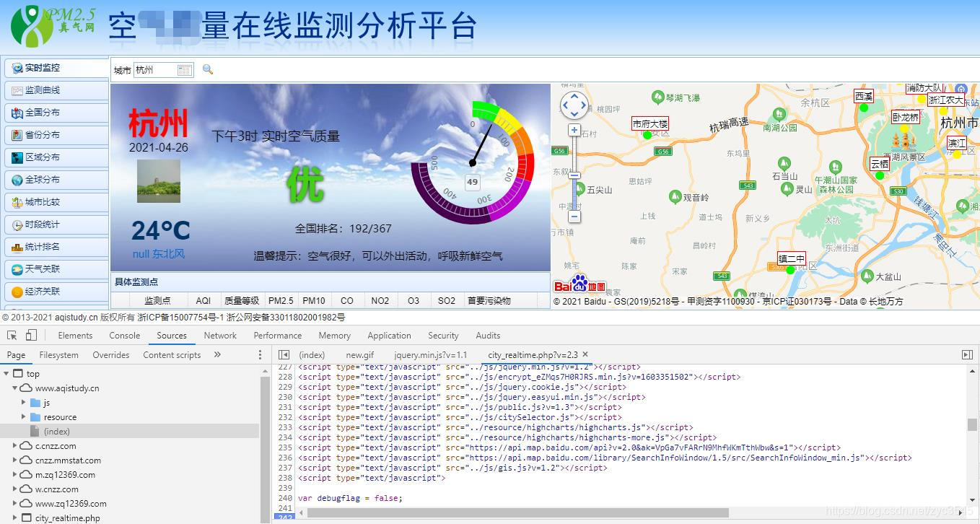Expand the www.zq12369.com tree node
980x524 pixels.
point(14,504)
